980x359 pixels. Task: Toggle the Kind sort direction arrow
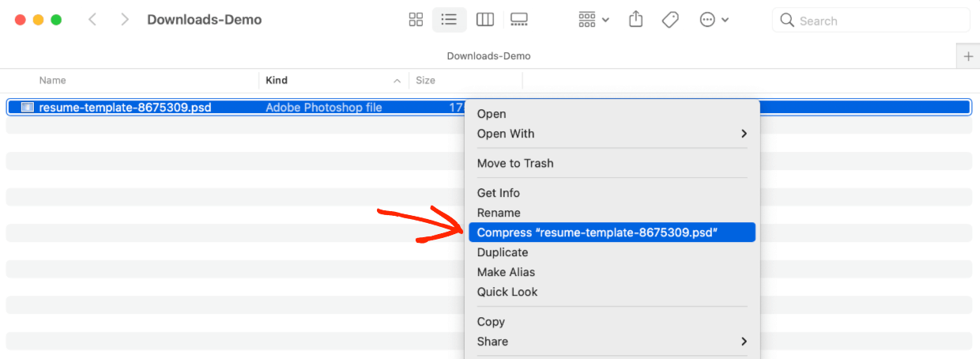pos(397,81)
